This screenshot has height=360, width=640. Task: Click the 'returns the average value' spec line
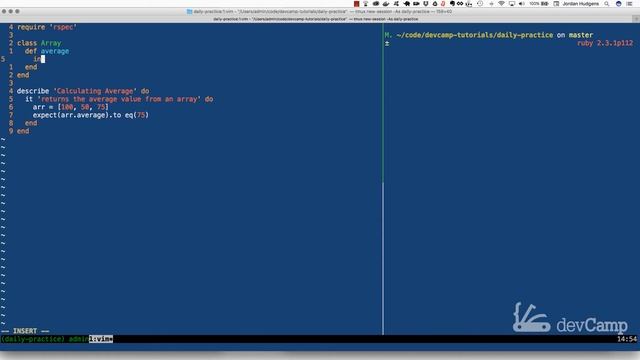click(x=119, y=99)
